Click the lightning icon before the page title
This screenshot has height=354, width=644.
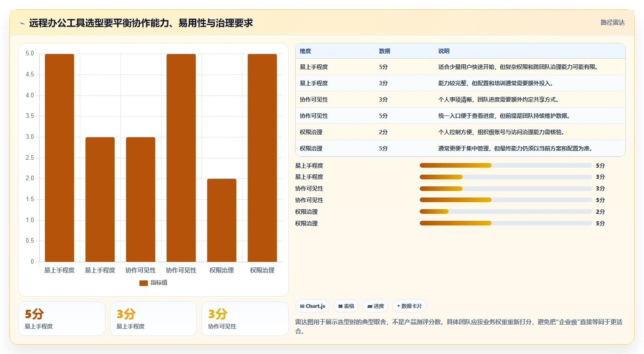[22, 23]
